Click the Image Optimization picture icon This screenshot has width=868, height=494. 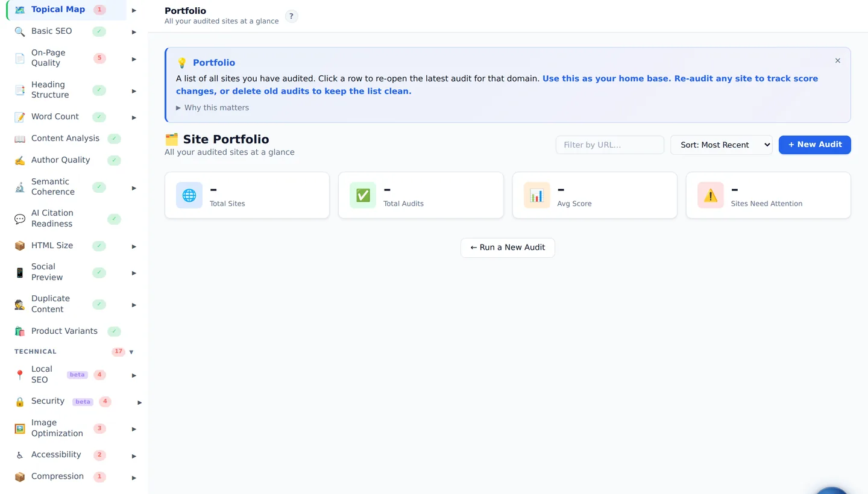(x=20, y=428)
